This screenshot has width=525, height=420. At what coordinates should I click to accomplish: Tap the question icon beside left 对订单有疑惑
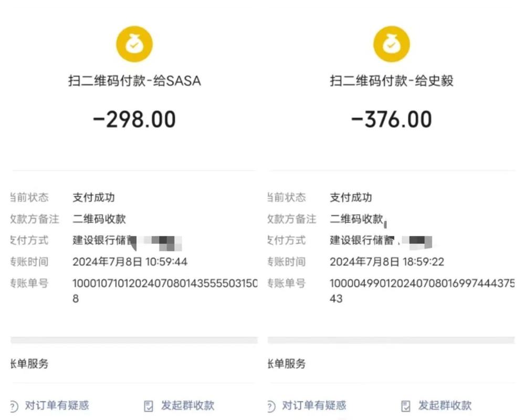click(x=14, y=406)
